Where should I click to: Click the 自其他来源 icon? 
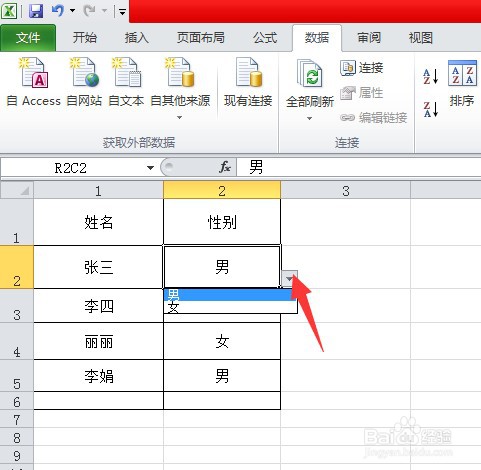(180, 73)
